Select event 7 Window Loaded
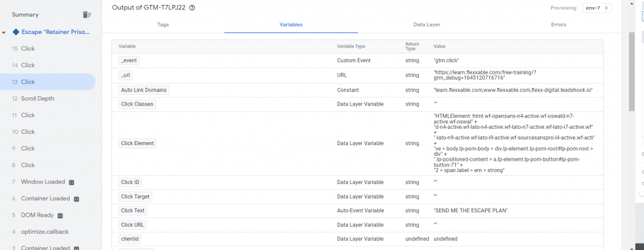 click(48, 182)
